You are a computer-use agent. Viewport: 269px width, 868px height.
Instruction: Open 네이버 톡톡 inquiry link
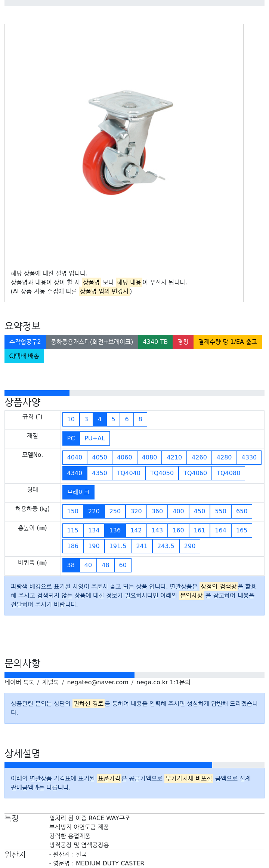(x=19, y=682)
